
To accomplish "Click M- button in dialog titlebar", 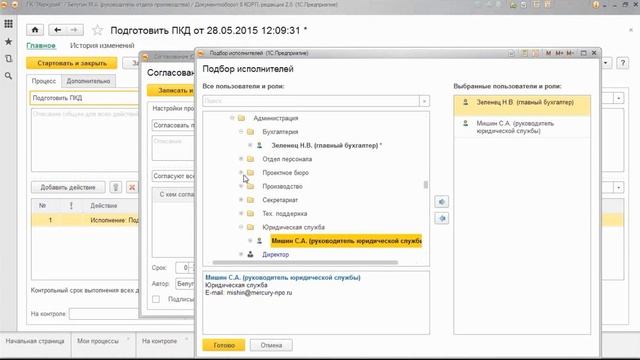I will click(x=570, y=53).
